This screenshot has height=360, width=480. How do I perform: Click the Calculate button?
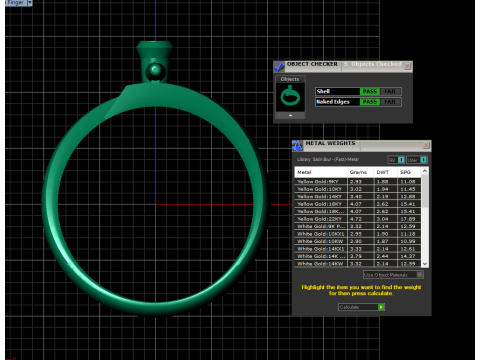362,307
